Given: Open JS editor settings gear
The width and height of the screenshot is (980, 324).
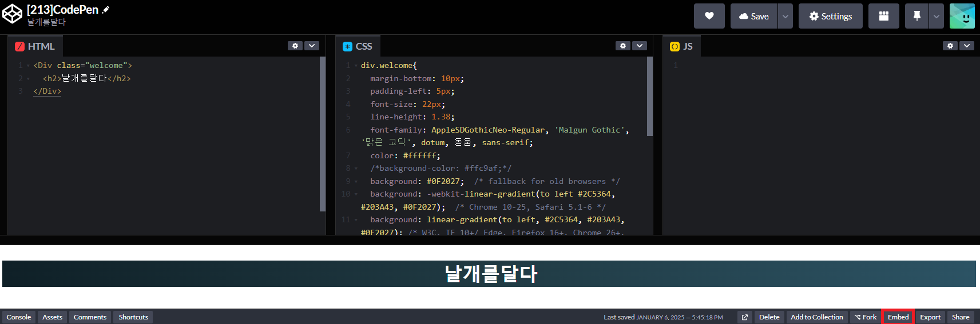Looking at the screenshot, I should tap(950, 46).
